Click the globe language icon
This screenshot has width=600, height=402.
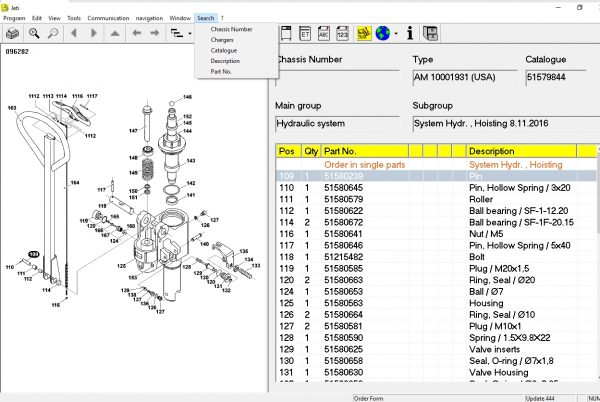click(x=383, y=34)
